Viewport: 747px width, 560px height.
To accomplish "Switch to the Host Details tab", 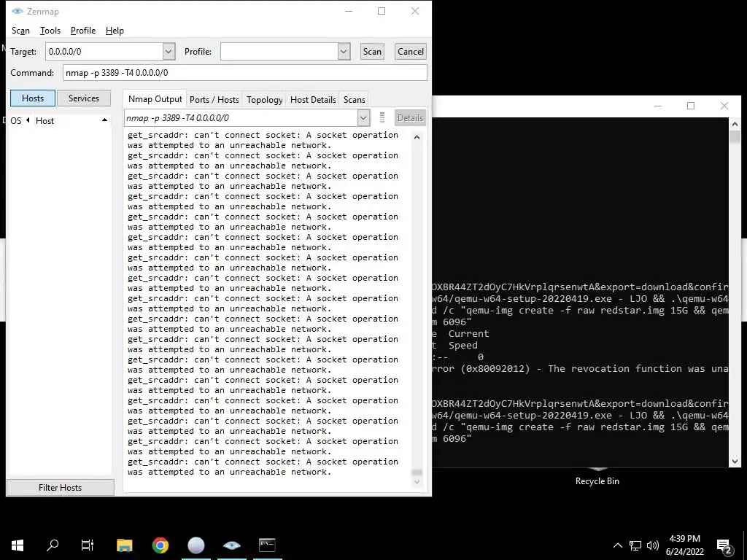I will pyautogui.click(x=313, y=99).
